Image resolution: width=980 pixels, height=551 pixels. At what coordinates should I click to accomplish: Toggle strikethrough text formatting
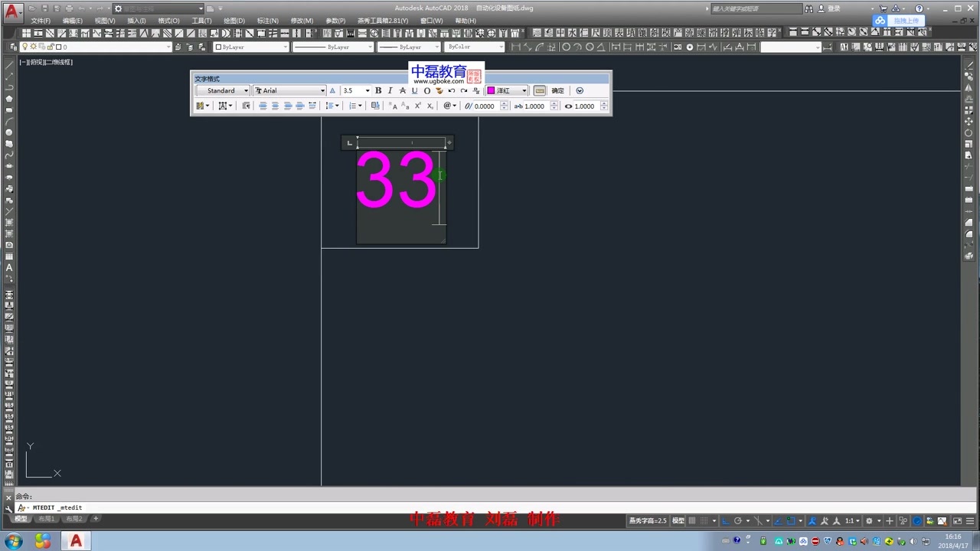[403, 90]
